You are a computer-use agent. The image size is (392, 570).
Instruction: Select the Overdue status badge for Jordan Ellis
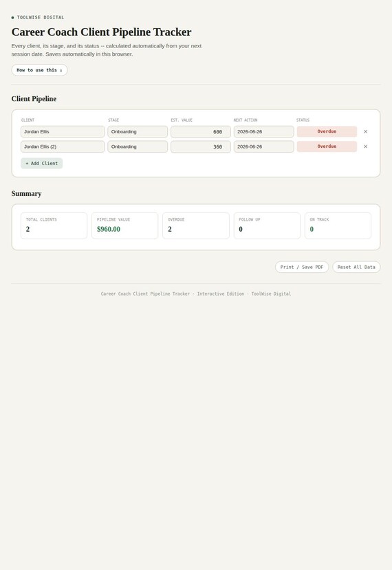click(327, 131)
